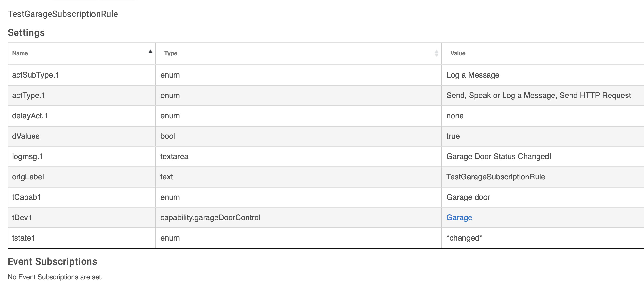This screenshot has width=644, height=290.
Task: Click the Settings heading
Action: click(26, 33)
